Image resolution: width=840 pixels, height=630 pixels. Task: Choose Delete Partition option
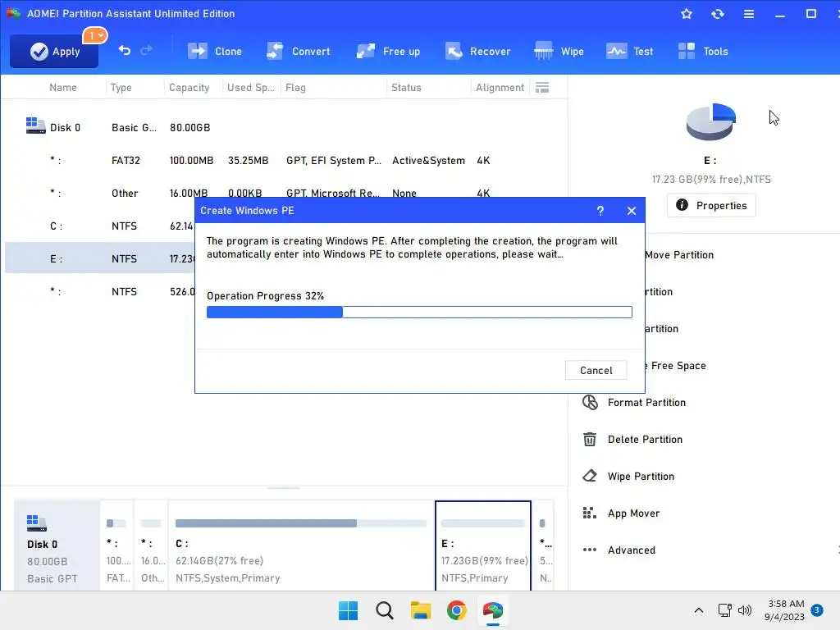click(645, 440)
